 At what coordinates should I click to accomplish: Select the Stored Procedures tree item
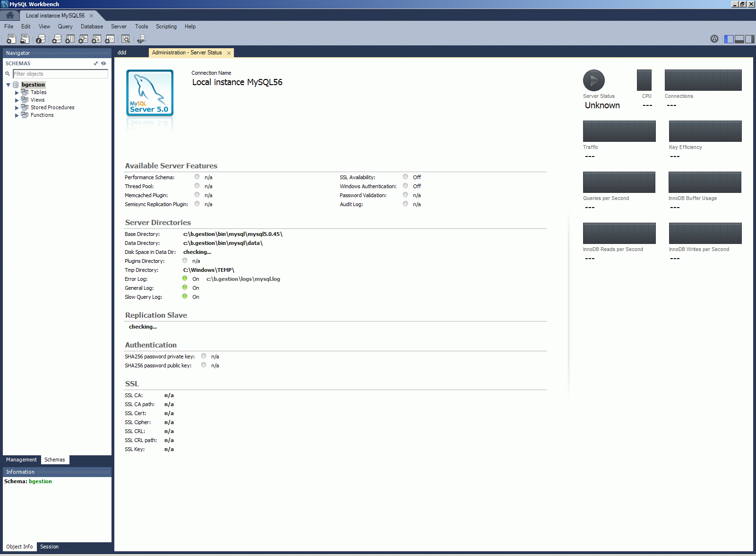pyautogui.click(x=52, y=107)
